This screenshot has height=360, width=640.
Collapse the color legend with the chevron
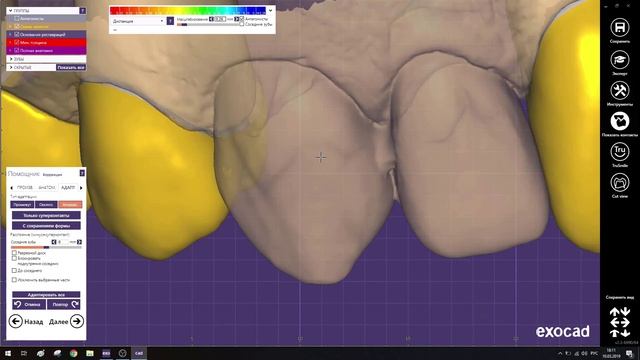pos(270,11)
